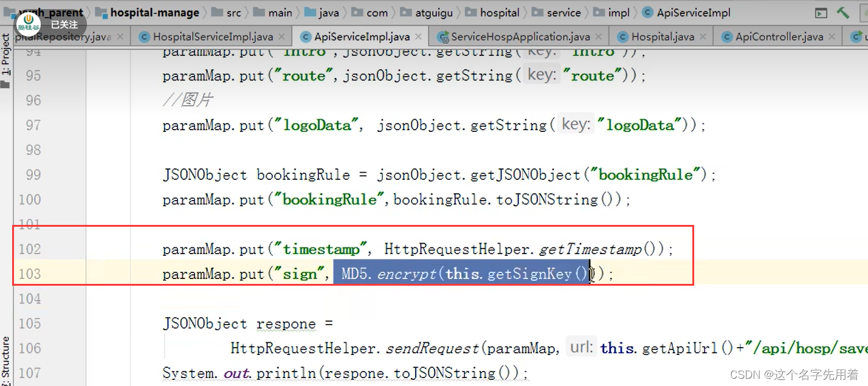Open the hospital package breadcrumb
The height and width of the screenshot is (386, 868).
coord(492,12)
